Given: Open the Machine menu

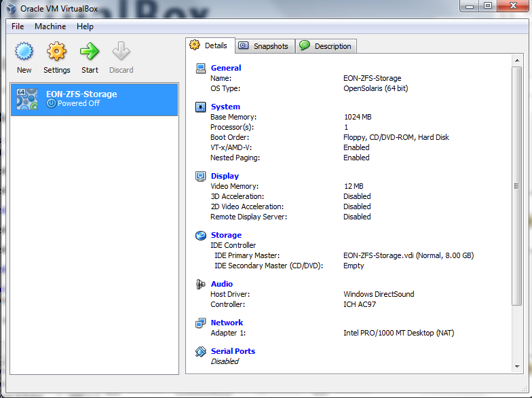Looking at the screenshot, I should [50, 26].
